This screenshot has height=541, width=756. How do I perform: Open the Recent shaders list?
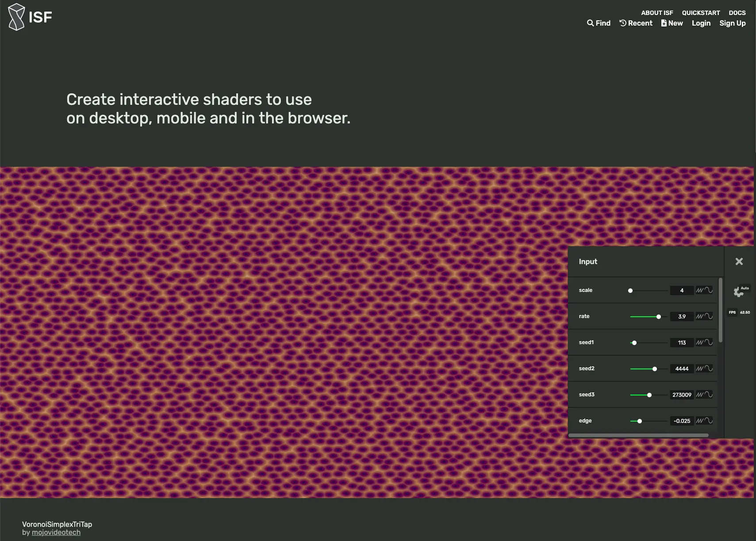click(636, 23)
